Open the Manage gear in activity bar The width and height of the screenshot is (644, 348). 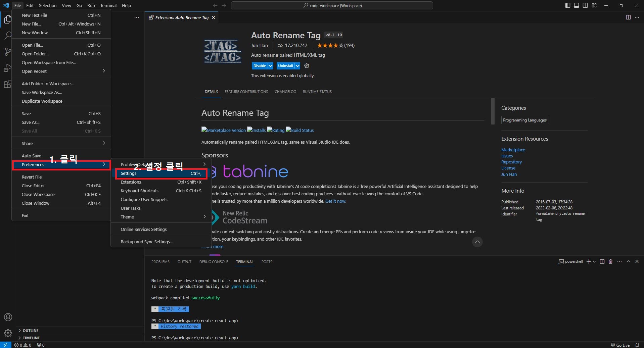point(8,333)
